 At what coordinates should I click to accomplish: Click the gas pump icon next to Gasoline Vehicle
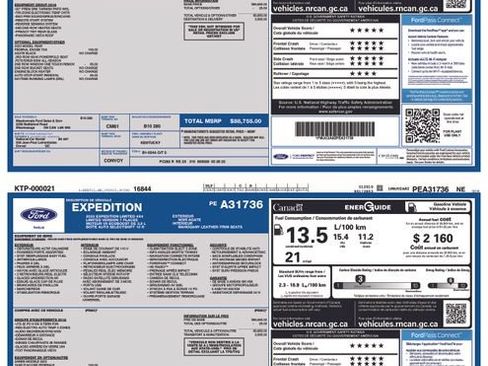411,207
